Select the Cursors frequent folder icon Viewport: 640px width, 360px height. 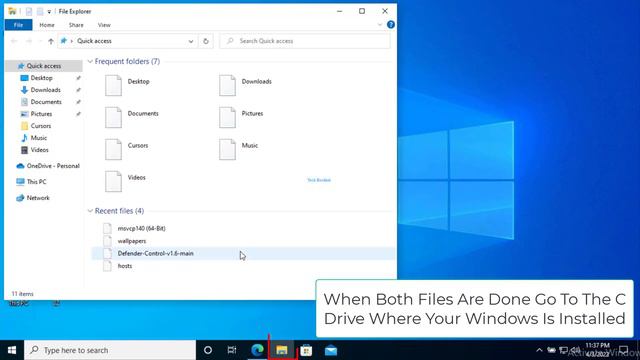[113, 149]
